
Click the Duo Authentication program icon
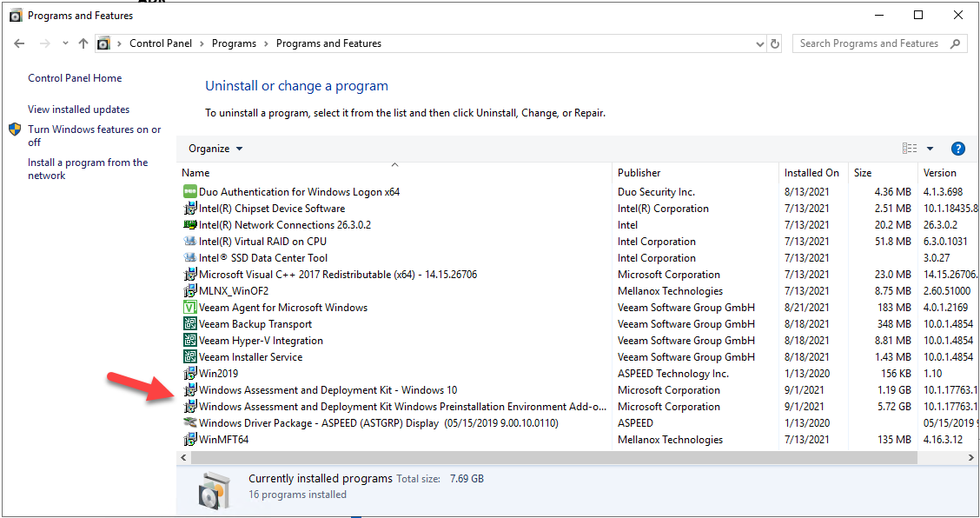pyautogui.click(x=190, y=191)
